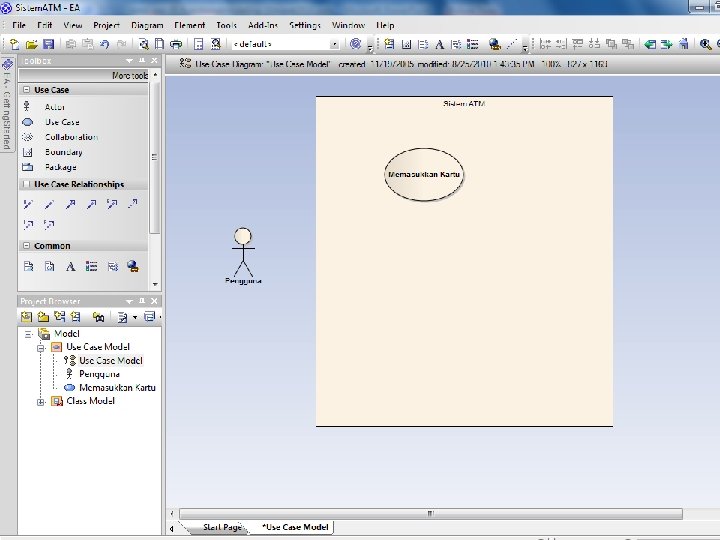Switch to the Start Page tab
The image size is (720, 540).
coord(222,527)
